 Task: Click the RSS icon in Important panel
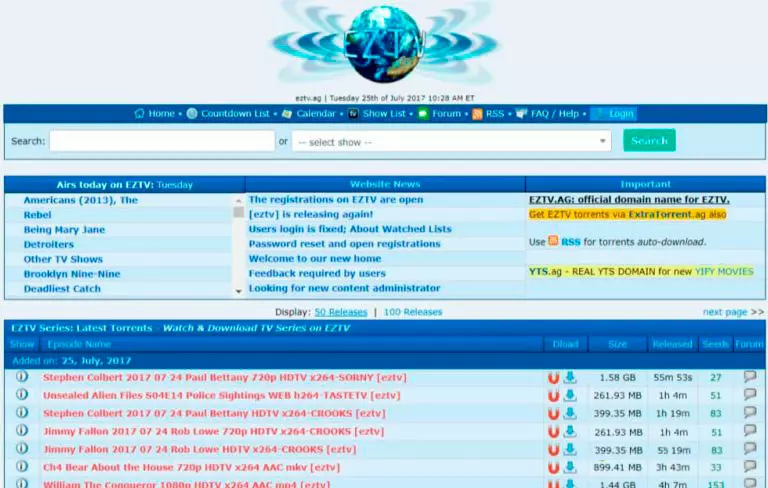[x=553, y=241]
